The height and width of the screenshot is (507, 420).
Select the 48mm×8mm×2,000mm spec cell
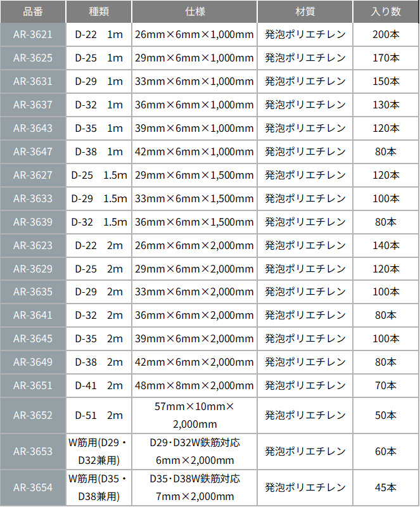(x=194, y=385)
